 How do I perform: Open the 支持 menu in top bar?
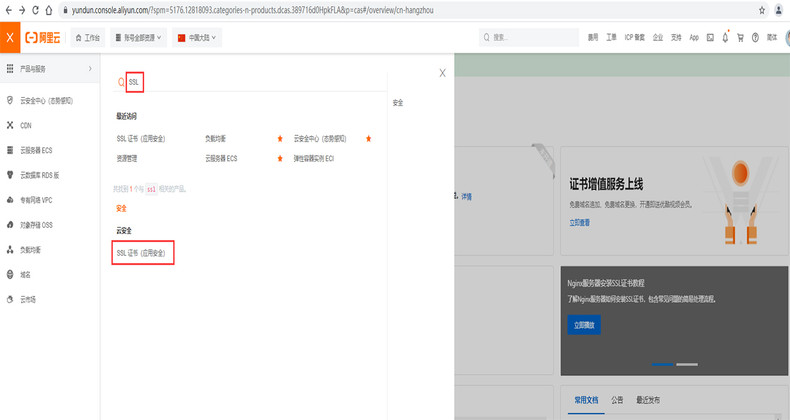click(676, 37)
